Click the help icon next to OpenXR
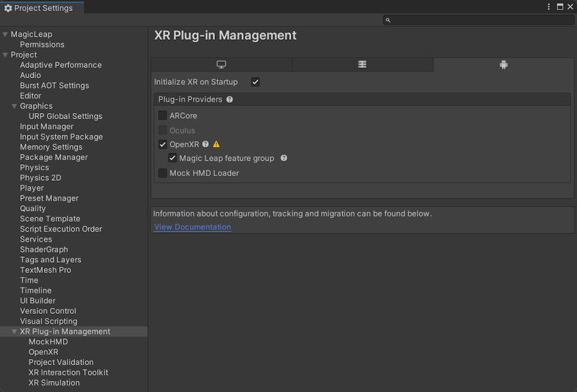 (x=205, y=144)
